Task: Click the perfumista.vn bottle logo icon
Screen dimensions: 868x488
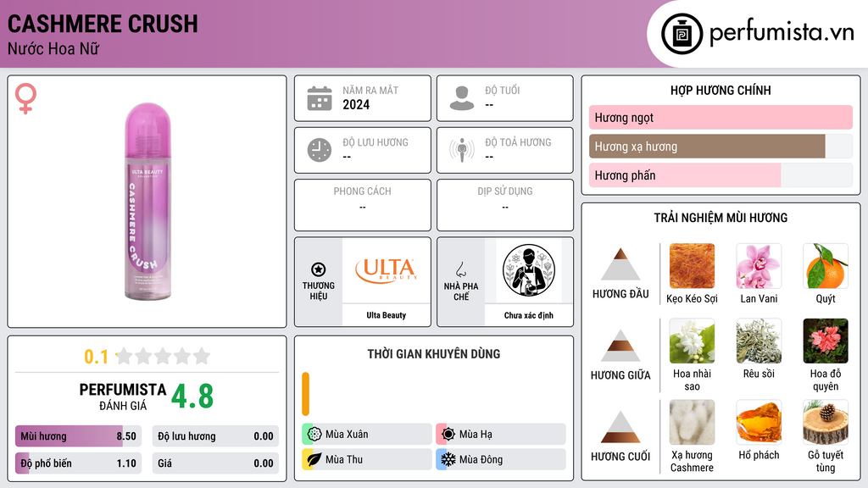Action: pyautogui.click(x=682, y=34)
